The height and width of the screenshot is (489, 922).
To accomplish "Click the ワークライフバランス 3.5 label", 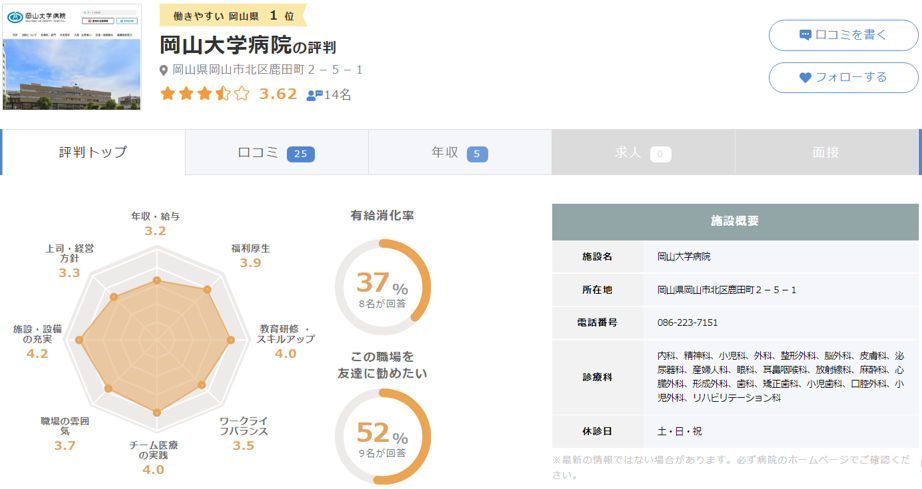I will (x=243, y=434).
